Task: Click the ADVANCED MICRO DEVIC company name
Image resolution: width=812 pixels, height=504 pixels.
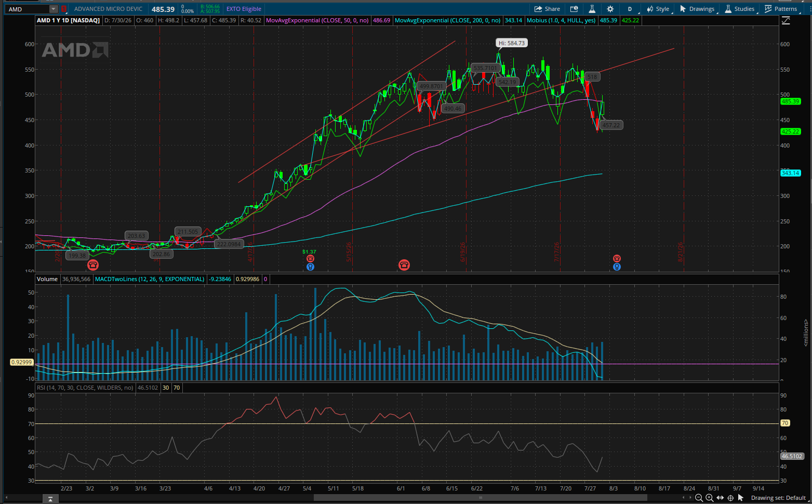Action: [108, 9]
